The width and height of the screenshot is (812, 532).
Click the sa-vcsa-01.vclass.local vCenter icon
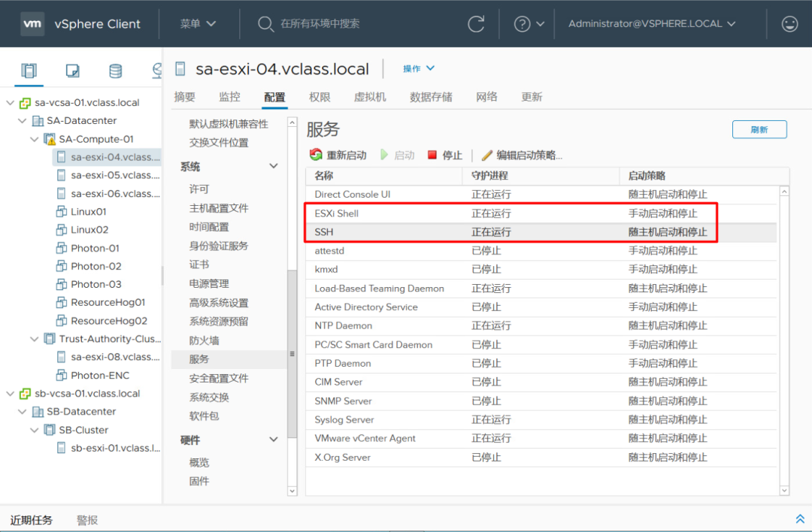click(25, 103)
